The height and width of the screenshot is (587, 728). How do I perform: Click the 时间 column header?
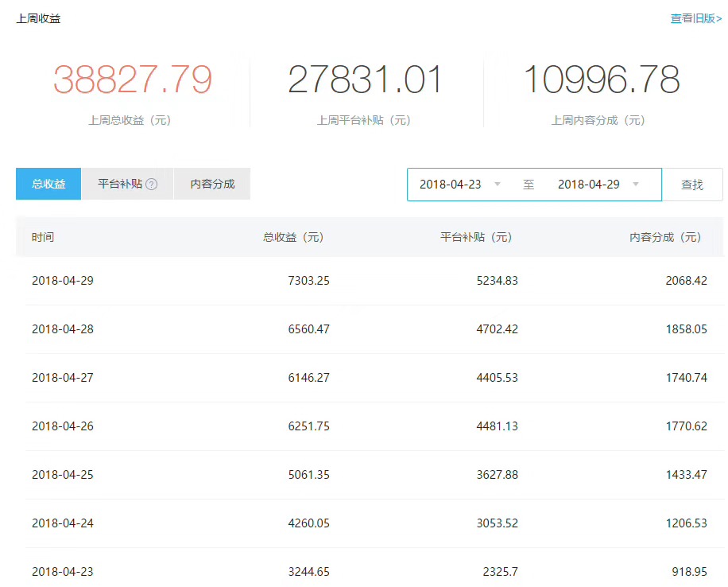tap(41, 236)
